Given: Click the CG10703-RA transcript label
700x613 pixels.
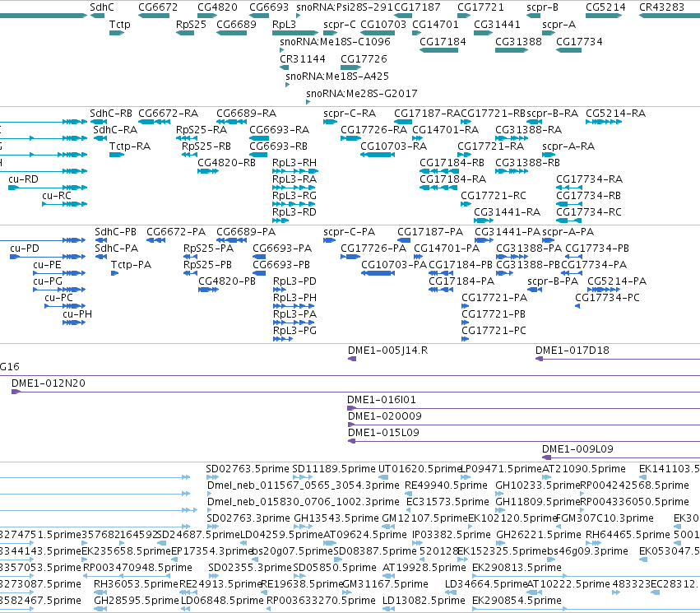Looking at the screenshot, I should pyautogui.click(x=394, y=146).
